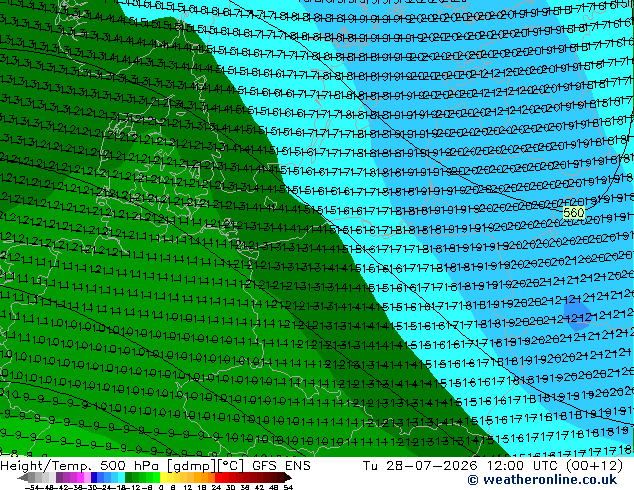Image resolution: width=634 pixels, height=490 pixels.
Task: Click the '[gdmp][°C]' units label
Action: pyautogui.click(x=205, y=466)
